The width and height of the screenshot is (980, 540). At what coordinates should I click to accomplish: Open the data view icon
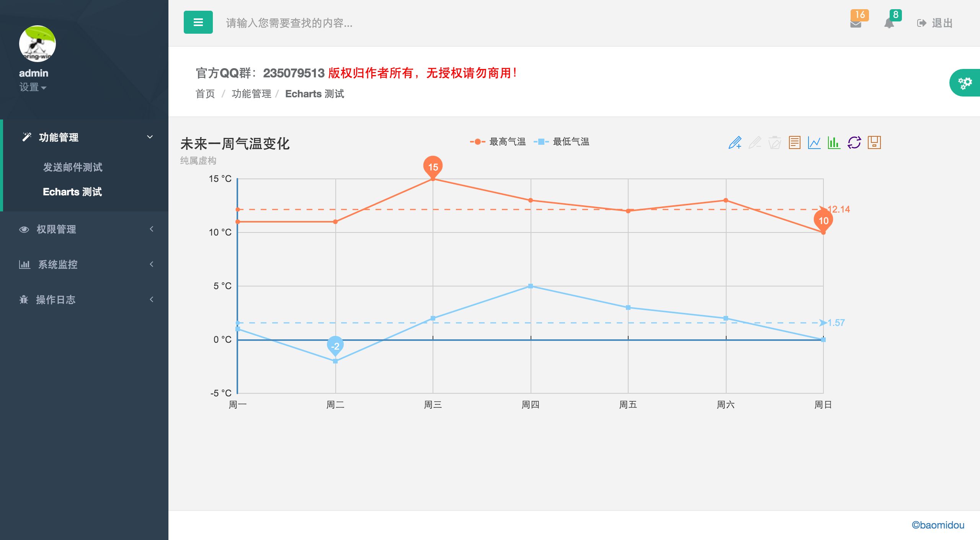[794, 142]
